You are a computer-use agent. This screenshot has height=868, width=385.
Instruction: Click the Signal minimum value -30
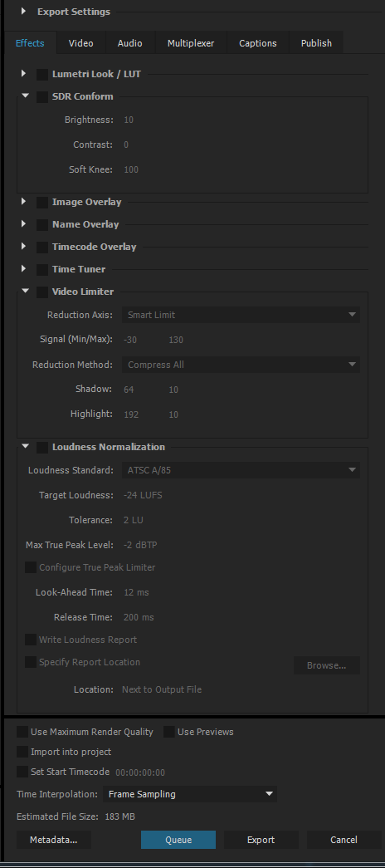point(130,340)
